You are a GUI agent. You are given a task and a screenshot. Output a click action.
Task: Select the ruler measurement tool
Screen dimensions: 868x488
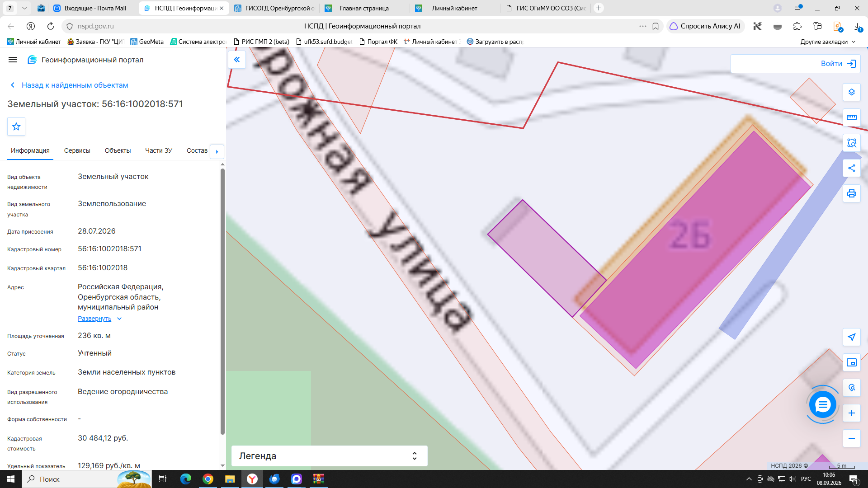tap(851, 117)
